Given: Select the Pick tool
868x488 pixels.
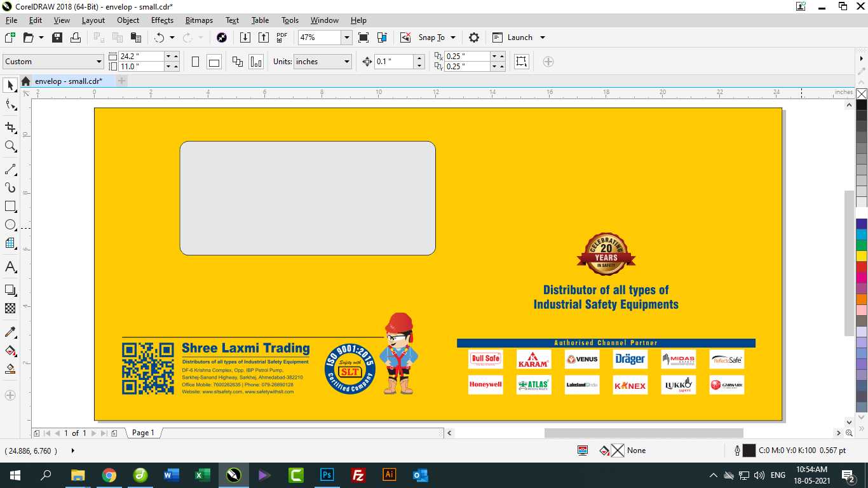Looking at the screenshot, I should tap(10, 85).
